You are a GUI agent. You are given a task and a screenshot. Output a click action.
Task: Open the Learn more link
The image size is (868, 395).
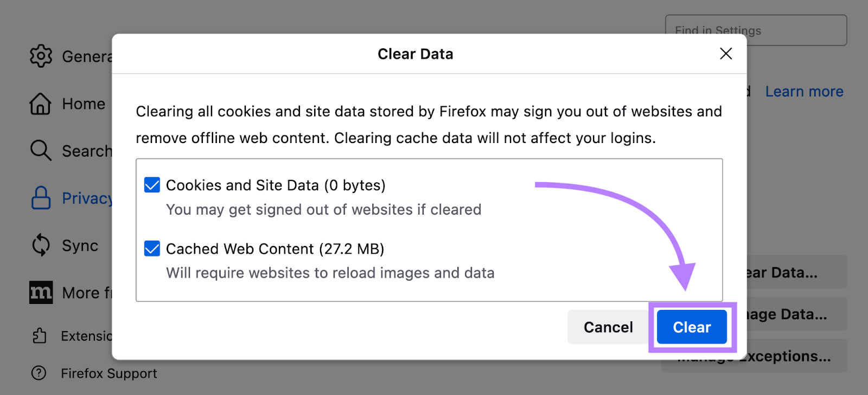(x=804, y=91)
